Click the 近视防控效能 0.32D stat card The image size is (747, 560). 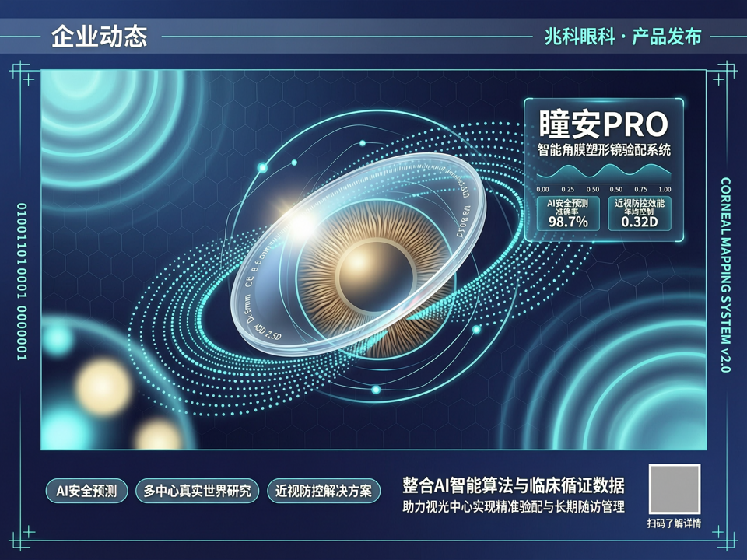pos(640,213)
